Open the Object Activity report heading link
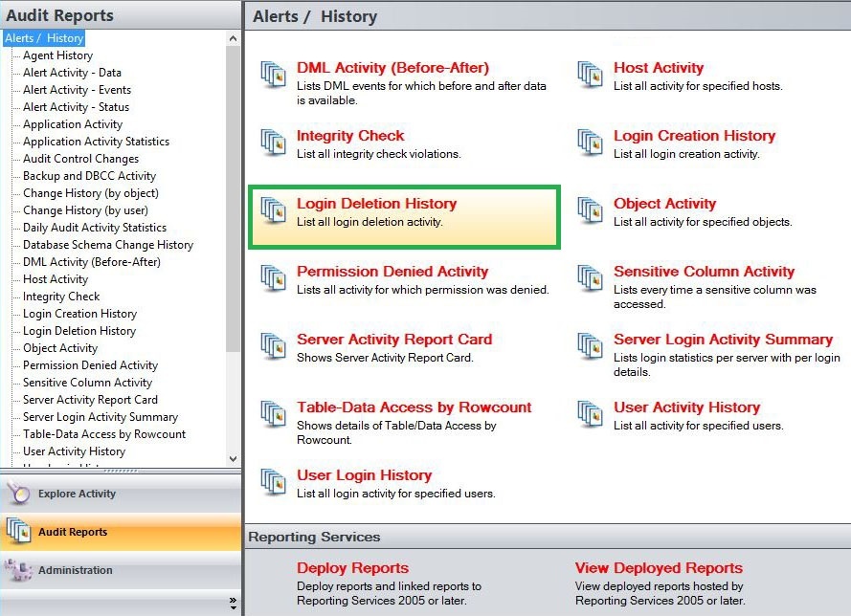The image size is (851, 616). pos(665,204)
